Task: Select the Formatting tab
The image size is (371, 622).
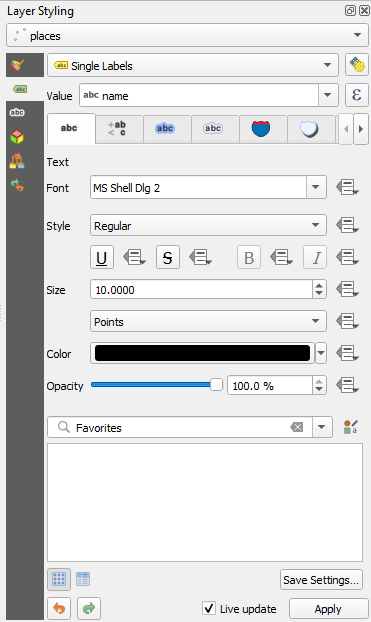Action: (119, 129)
